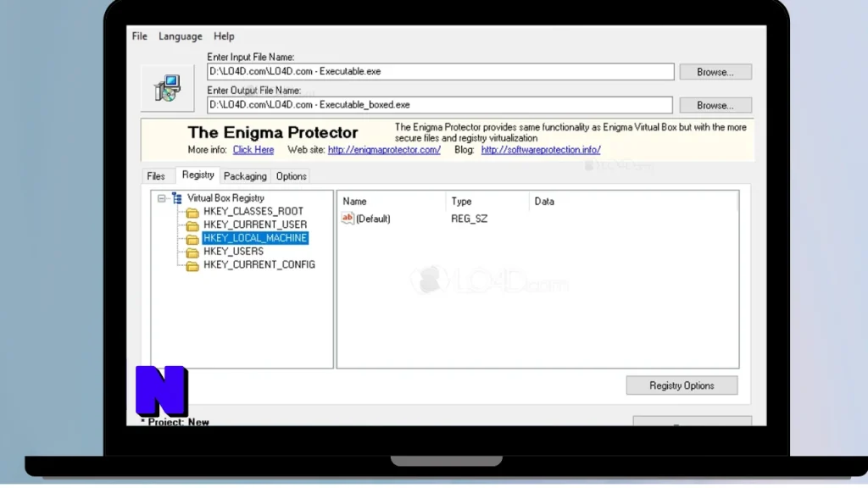
Task: Open the softwareprotection.info blog link
Action: pyautogui.click(x=541, y=149)
